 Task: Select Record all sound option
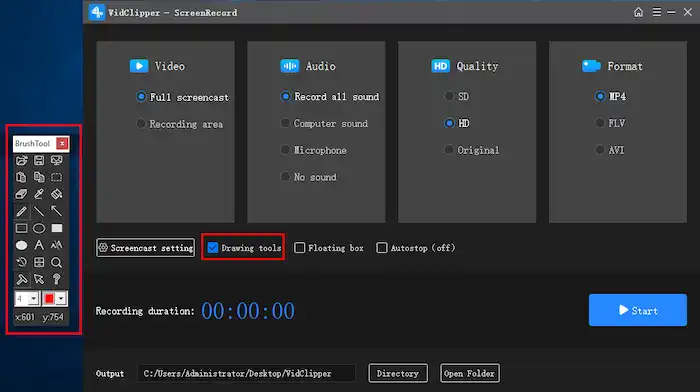coord(329,96)
